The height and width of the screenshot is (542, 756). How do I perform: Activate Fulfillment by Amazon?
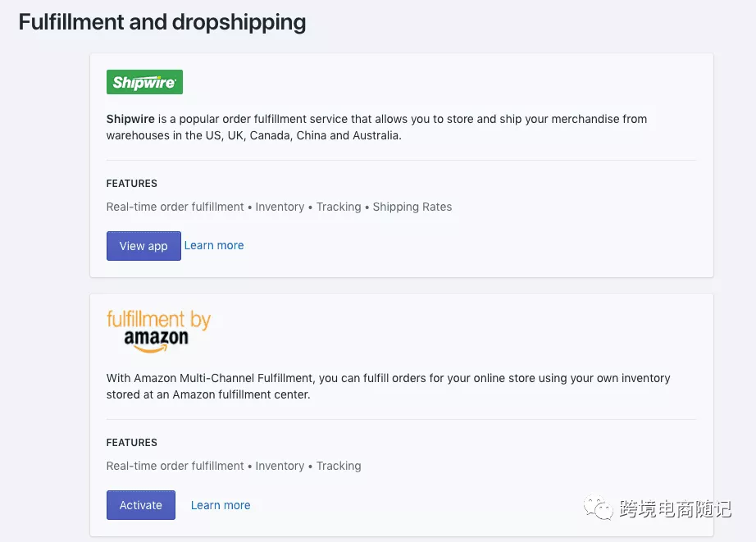pos(141,505)
